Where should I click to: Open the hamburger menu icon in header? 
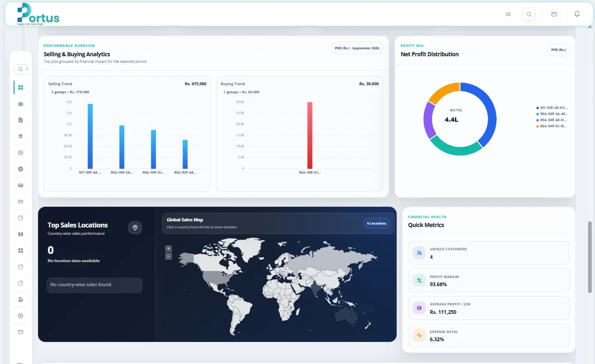point(508,14)
